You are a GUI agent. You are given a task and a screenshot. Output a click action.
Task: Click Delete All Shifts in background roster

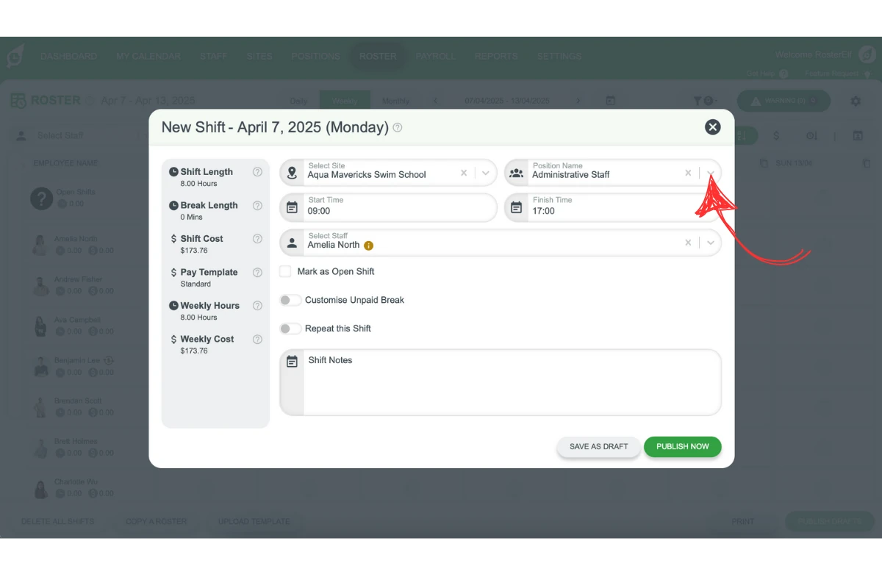click(x=58, y=522)
